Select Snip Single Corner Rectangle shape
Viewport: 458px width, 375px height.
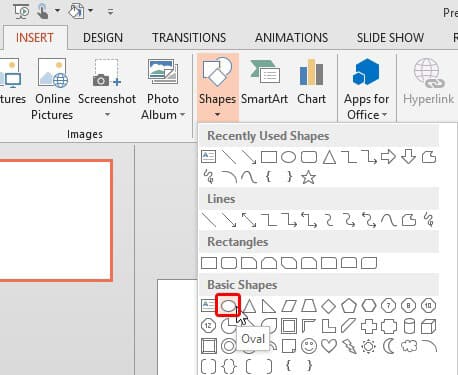click(249, 263)
